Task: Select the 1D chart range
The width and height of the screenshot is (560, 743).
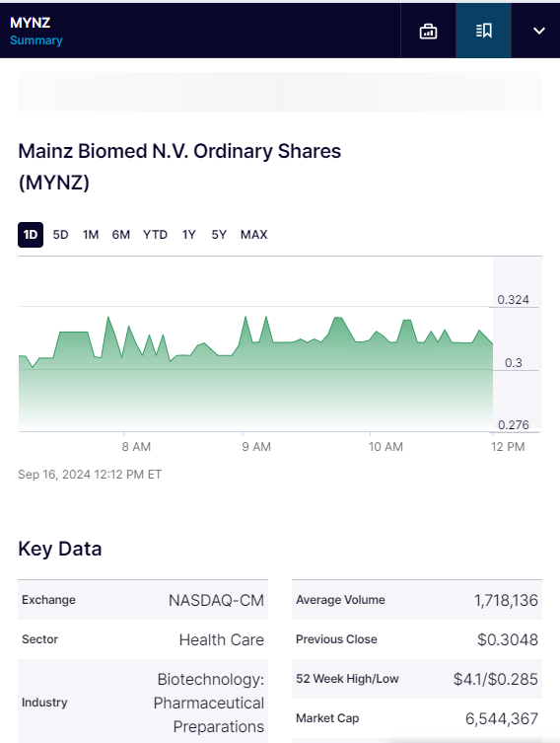Action: point(31,235)
